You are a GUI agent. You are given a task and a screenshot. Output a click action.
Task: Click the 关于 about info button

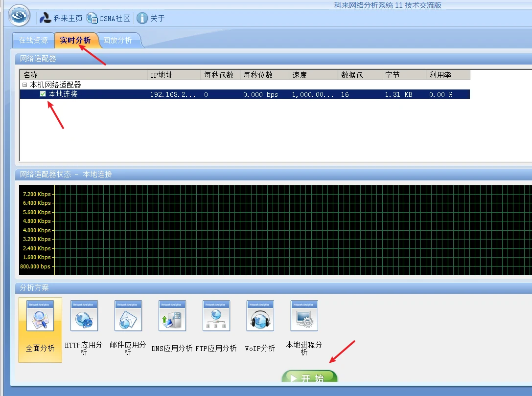coord(151,18)
